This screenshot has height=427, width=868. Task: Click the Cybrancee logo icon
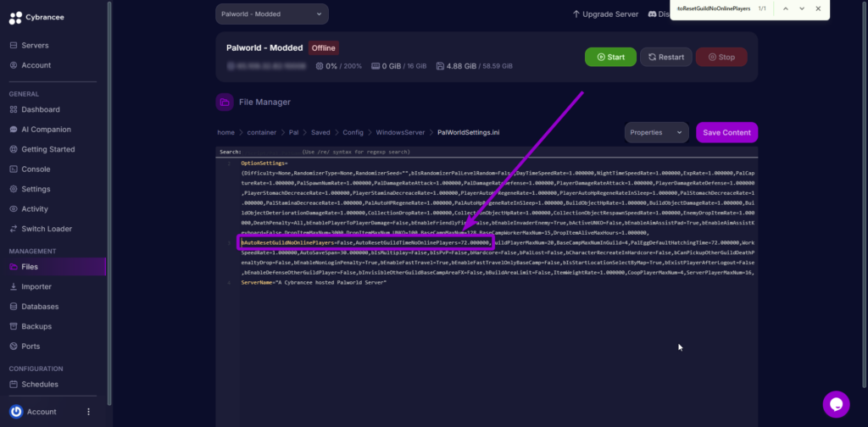coord(15,18)
